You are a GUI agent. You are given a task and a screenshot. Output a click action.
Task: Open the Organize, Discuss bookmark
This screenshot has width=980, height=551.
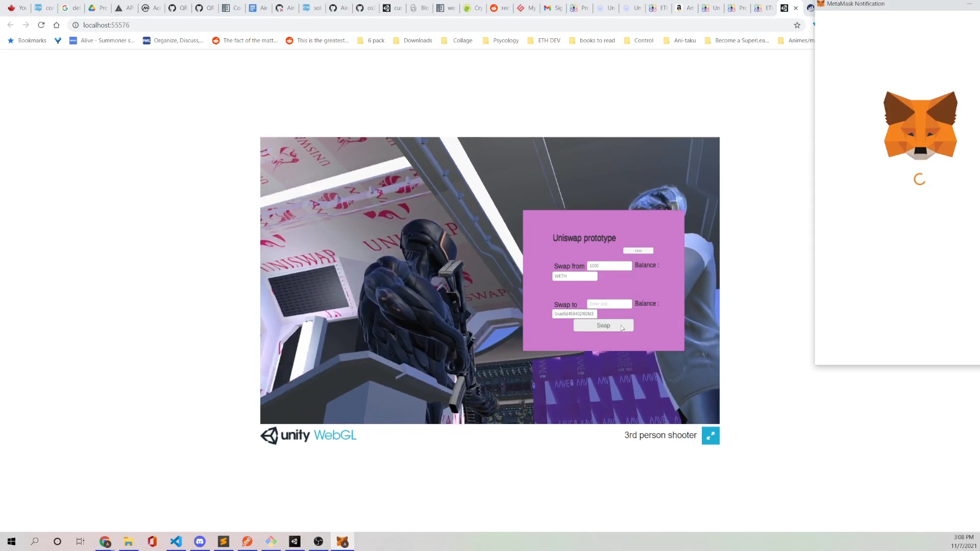[x=173, y=40]
